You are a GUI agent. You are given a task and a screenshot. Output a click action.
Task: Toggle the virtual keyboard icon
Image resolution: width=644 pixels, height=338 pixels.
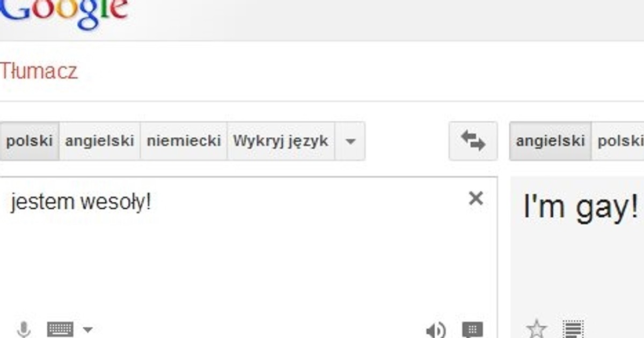tap(60, 329)
